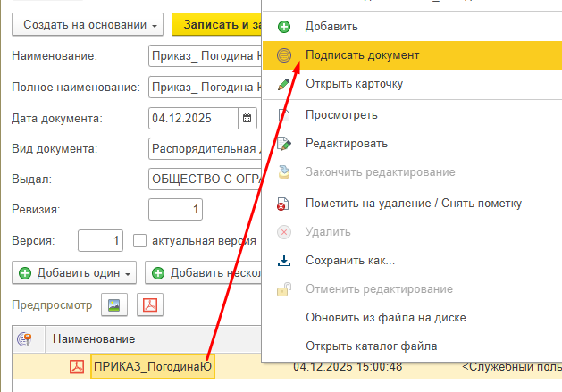Select Подписать документ from the context menu
562x392 pixels.
click(362, 55)
